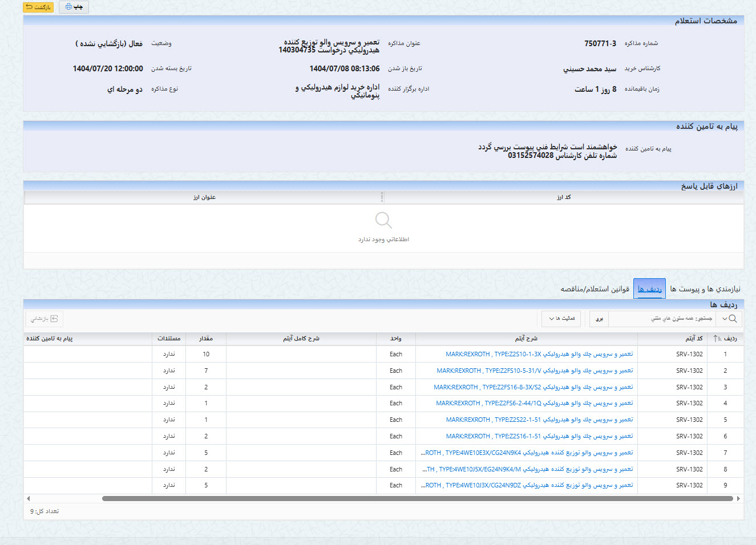Click the left arrow of horizontal scrollbar
The image size is (756, 545).
point(29,498)
